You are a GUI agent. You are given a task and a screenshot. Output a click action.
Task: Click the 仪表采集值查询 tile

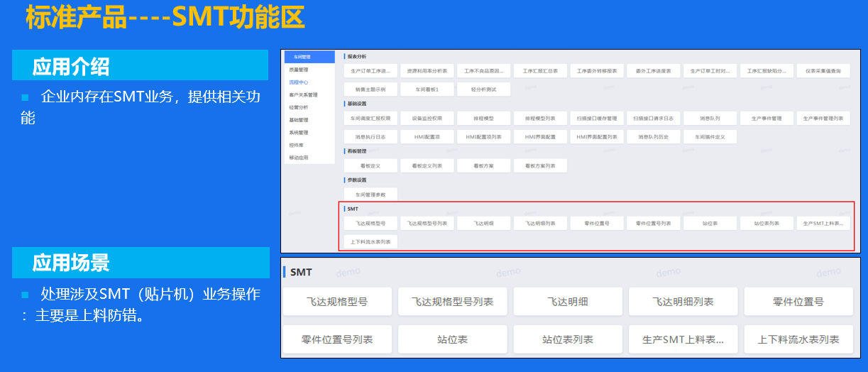pos(823,71)
